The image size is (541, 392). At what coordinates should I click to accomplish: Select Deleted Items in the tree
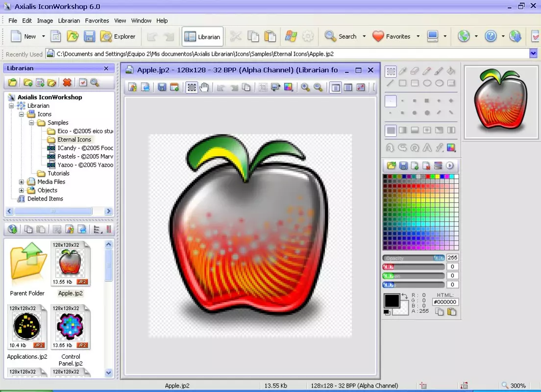point(45,199)
